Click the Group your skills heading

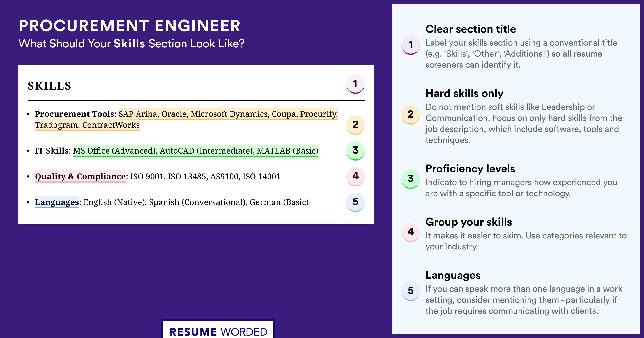coord(469,222)
